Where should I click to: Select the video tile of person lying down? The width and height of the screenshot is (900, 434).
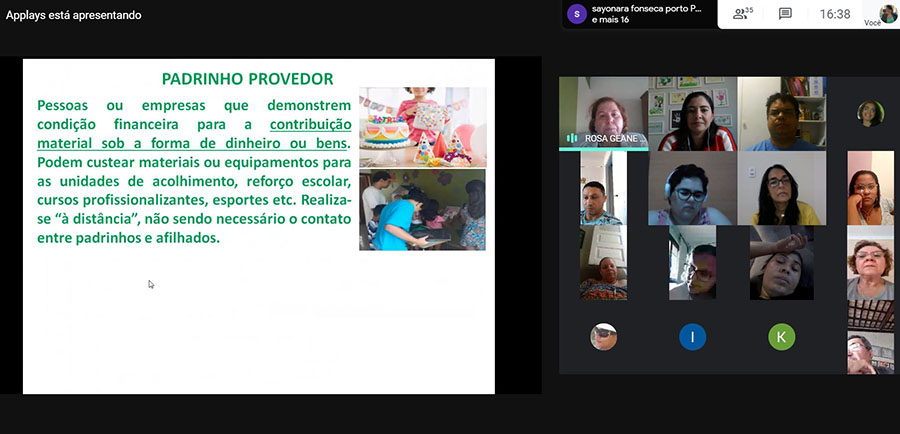tap(781, 262)
